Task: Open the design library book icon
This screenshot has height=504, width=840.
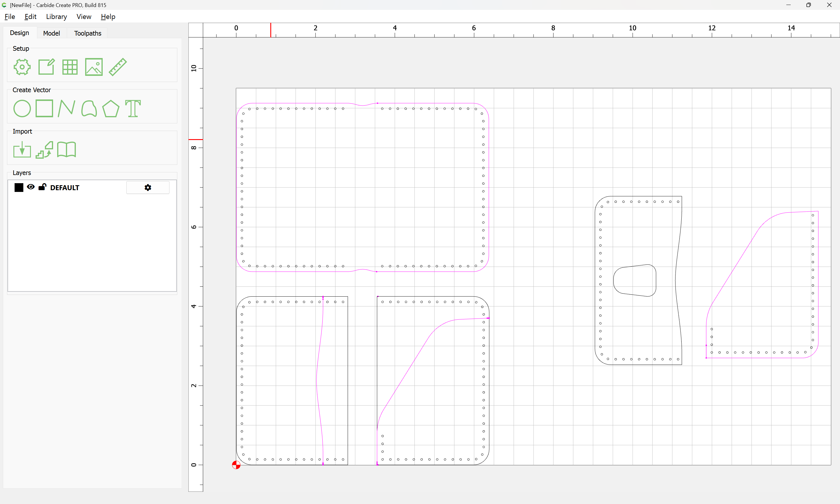Action: pos(66,150)
